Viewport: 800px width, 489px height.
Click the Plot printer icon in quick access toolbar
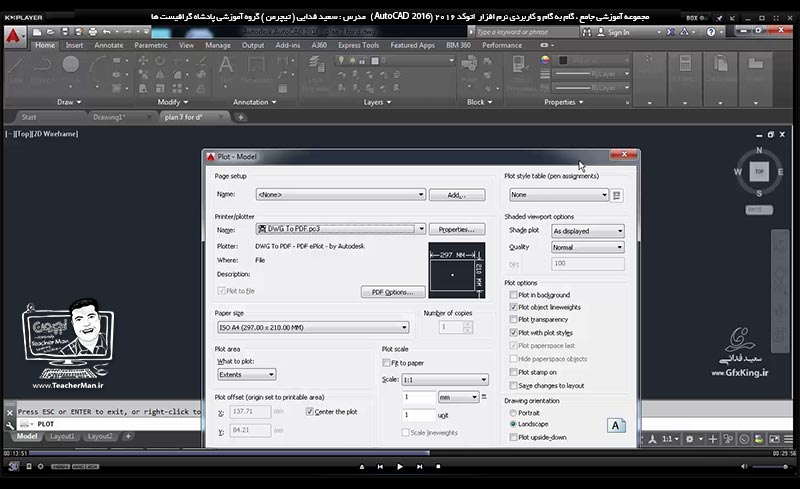click(x=92, y=32)
